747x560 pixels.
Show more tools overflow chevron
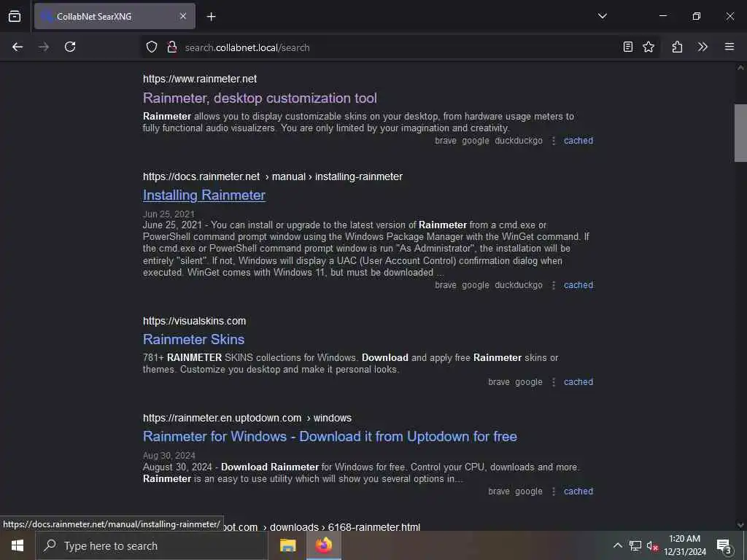tap(703, 47)
